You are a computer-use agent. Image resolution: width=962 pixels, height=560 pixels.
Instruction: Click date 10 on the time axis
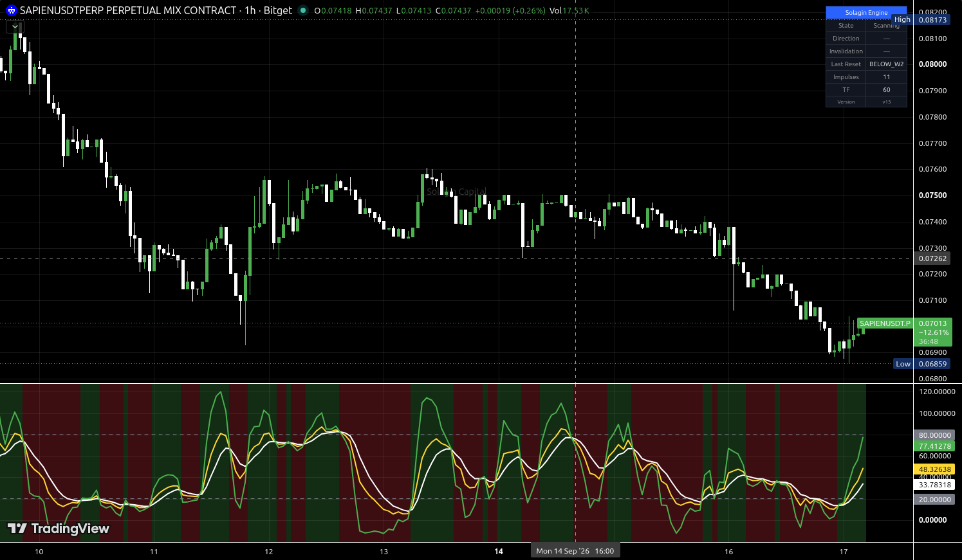(39, 552)
